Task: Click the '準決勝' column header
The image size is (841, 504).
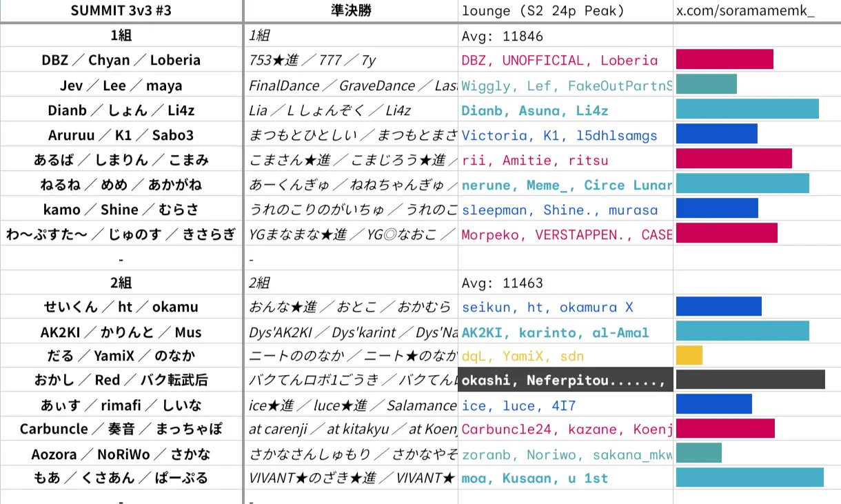Action: [x=352, y=11]
